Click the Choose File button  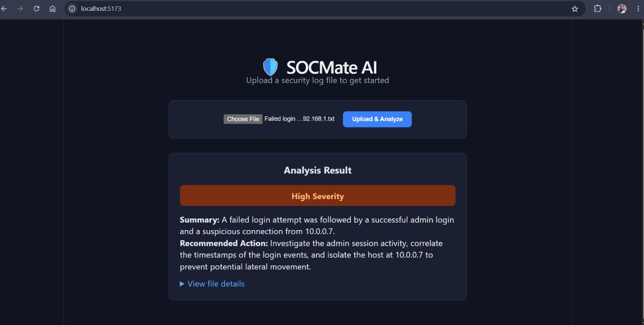(243, 119)
